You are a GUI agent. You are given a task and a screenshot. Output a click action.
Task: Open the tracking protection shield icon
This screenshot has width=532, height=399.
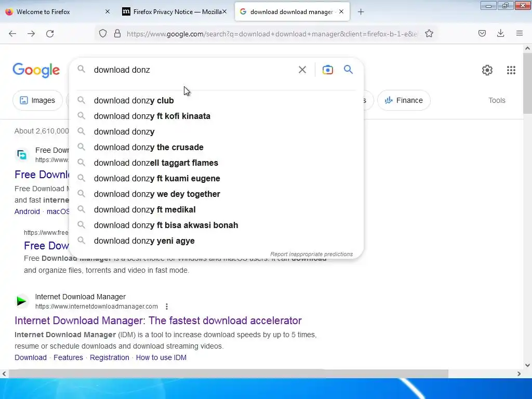tap(103, 34)
